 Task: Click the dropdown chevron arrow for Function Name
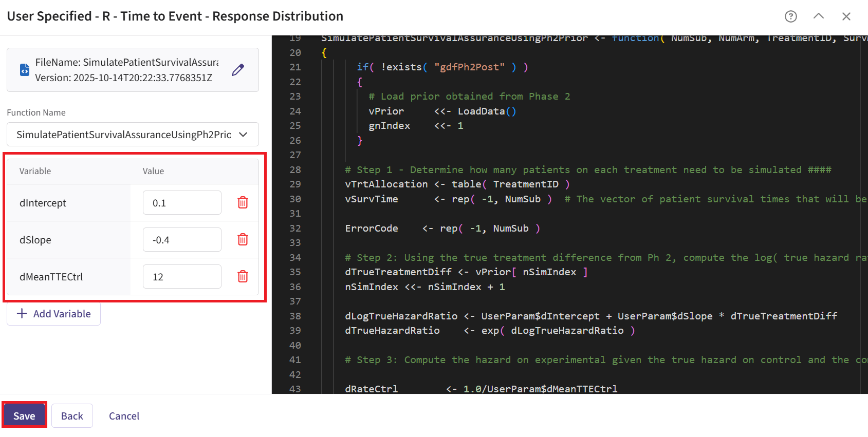tap(244, 135)
